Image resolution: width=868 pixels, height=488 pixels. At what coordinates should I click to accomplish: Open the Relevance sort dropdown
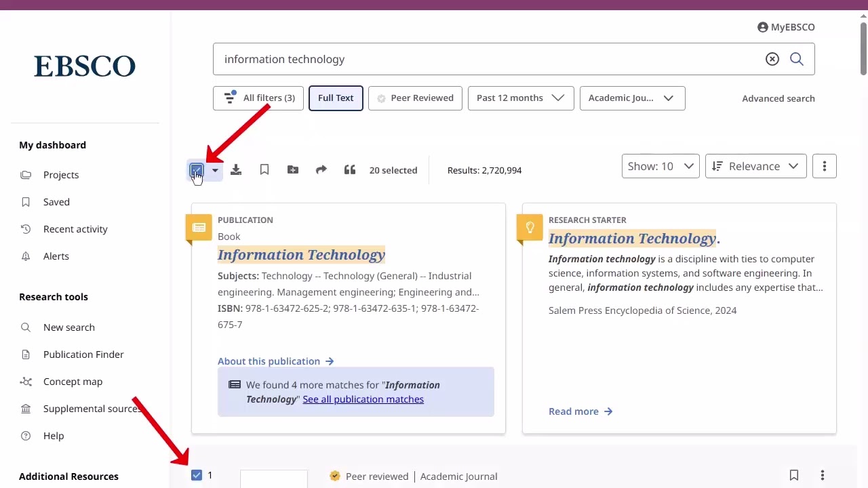(755, 166)
